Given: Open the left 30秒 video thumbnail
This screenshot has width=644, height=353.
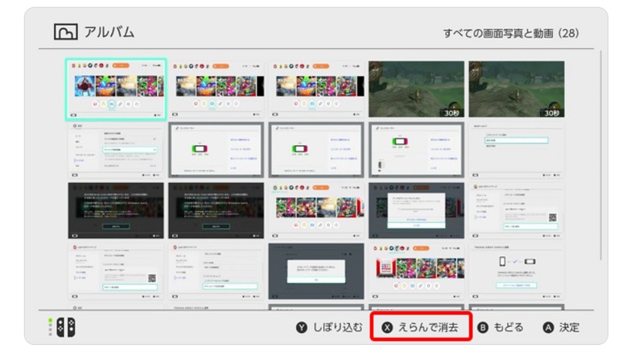Looking at the screenshot, I should pos(416,89).
